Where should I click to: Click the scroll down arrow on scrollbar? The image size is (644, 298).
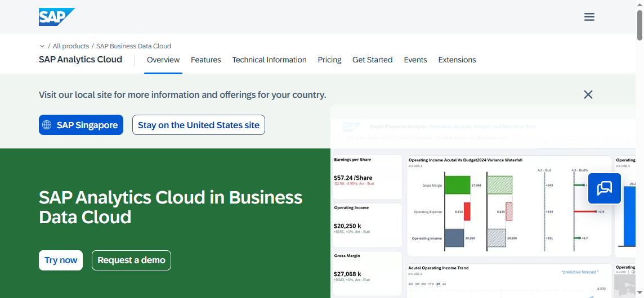639,294
